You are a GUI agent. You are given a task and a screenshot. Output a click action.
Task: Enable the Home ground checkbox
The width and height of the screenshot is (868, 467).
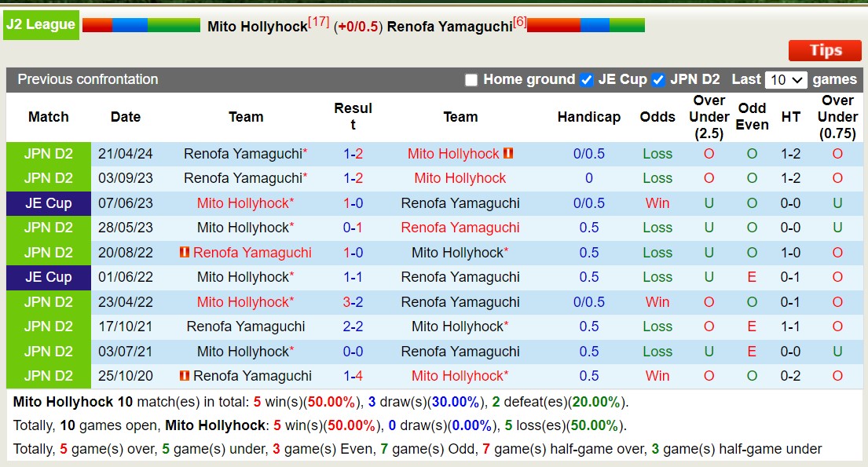(471, 79)
